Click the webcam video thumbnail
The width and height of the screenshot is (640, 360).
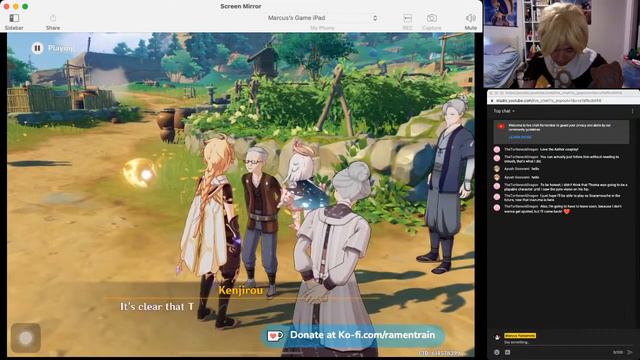(562, 44)
